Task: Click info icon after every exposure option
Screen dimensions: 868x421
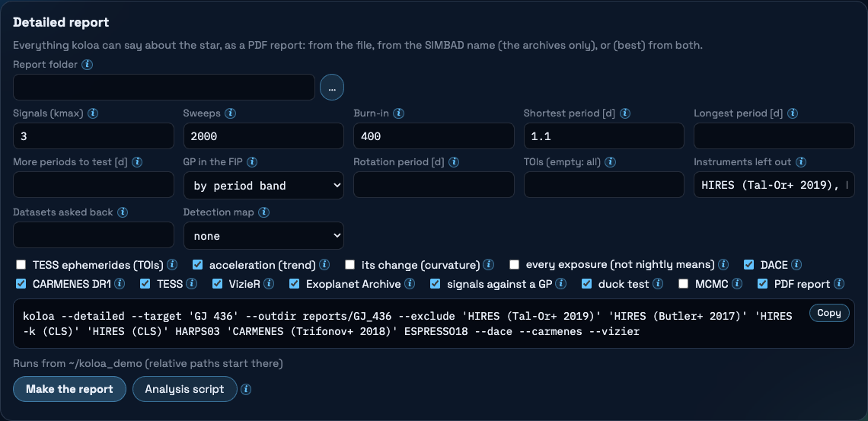Action: [723, 265]
